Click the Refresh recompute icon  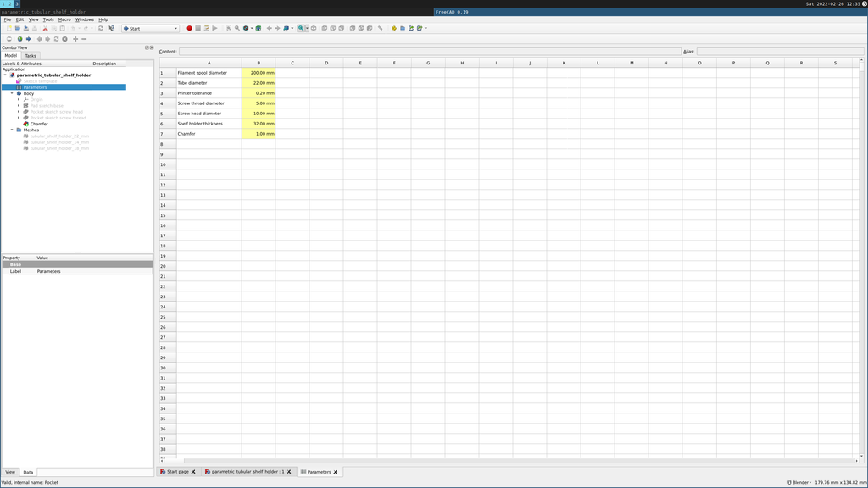coord(101,28)
